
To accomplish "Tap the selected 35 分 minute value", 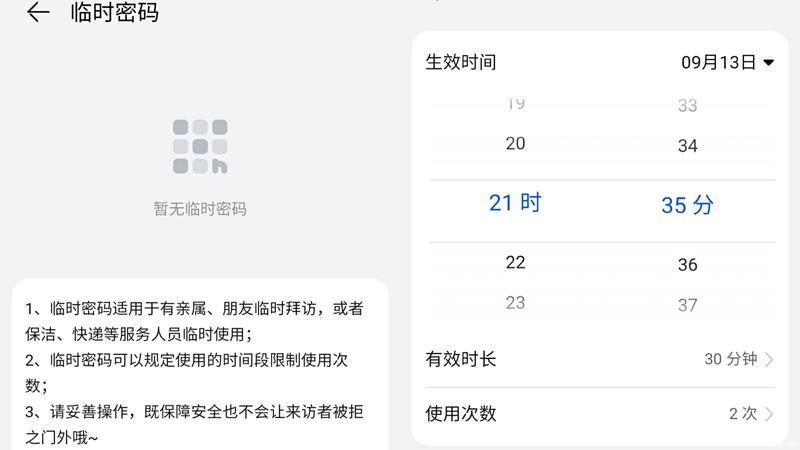I will 687,205.
